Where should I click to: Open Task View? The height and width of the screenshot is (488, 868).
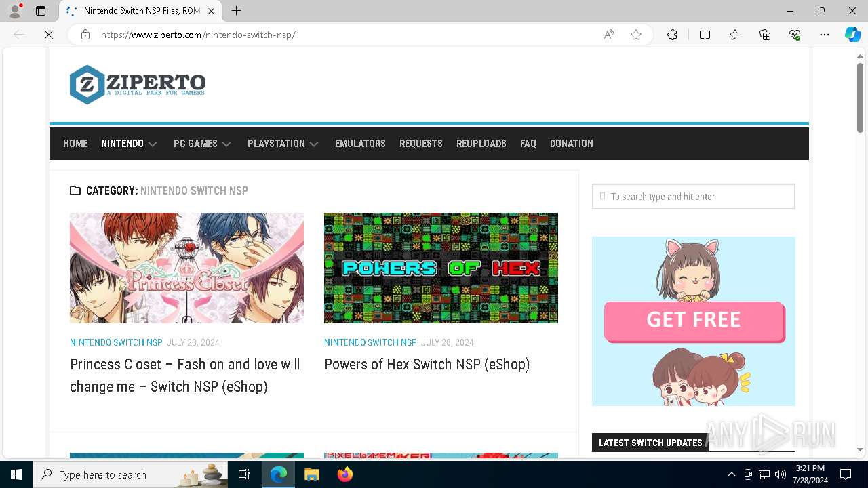[245, 474]
